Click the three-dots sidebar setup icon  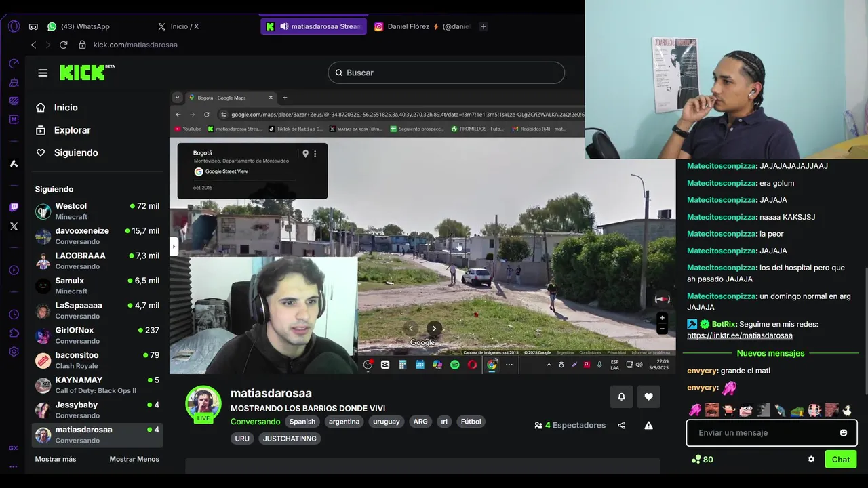pos(14,466)
